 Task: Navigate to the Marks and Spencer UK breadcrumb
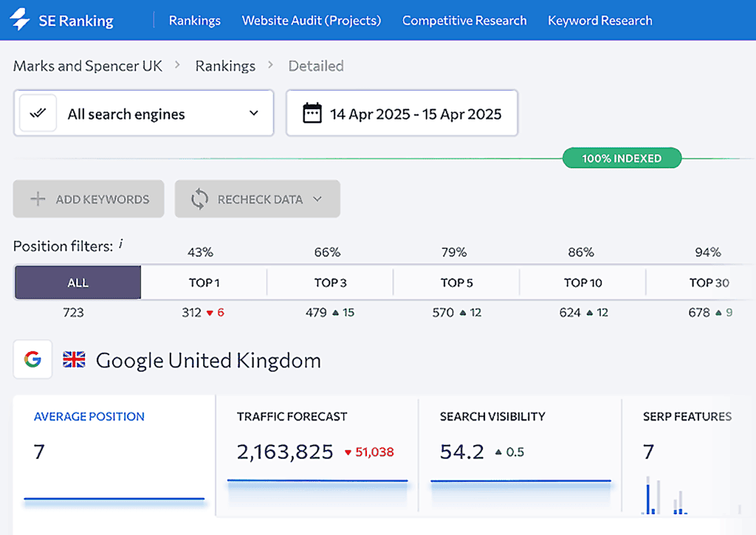coord(87,66)
